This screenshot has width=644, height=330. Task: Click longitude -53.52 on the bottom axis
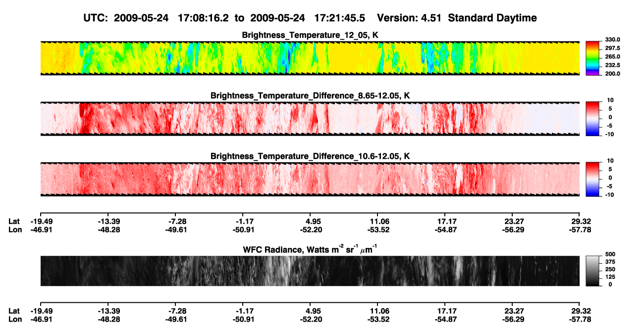click(x=377, y=319)
